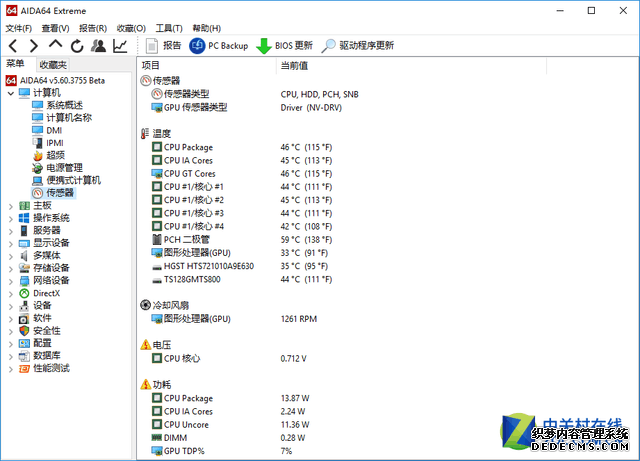The height and width of the screenshot is (461, 640).
Task: Click the 报告 report toolbar button
Action: coord(163,46)
